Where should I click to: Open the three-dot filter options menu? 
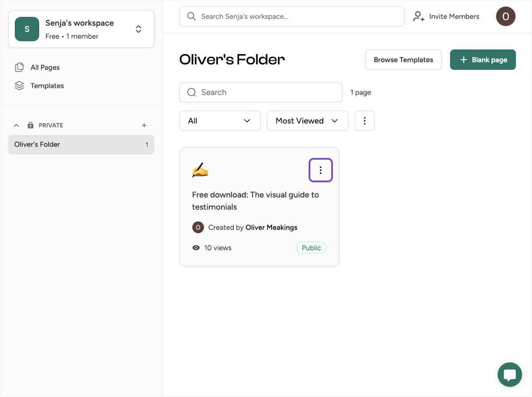coord(364,120)
